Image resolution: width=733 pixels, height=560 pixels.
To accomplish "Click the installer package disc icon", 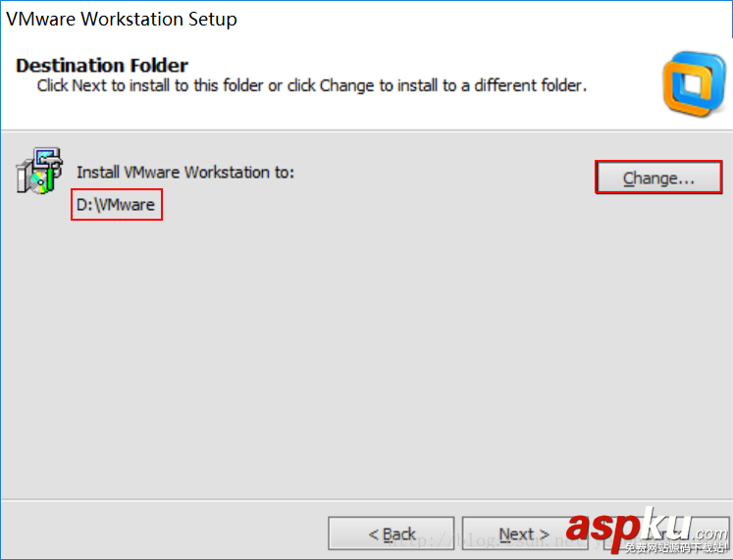I will [x=38, y=172].
